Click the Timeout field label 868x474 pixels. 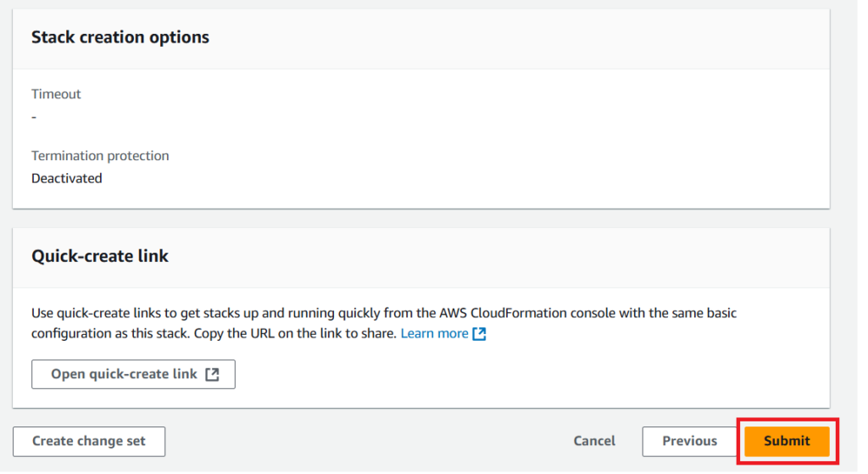click(x=56, y=94)
